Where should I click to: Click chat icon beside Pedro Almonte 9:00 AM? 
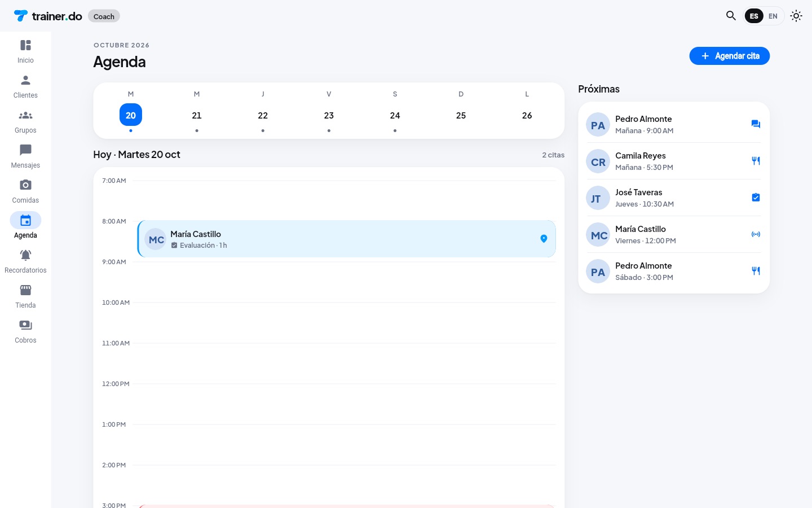click(x=756, y=124)
